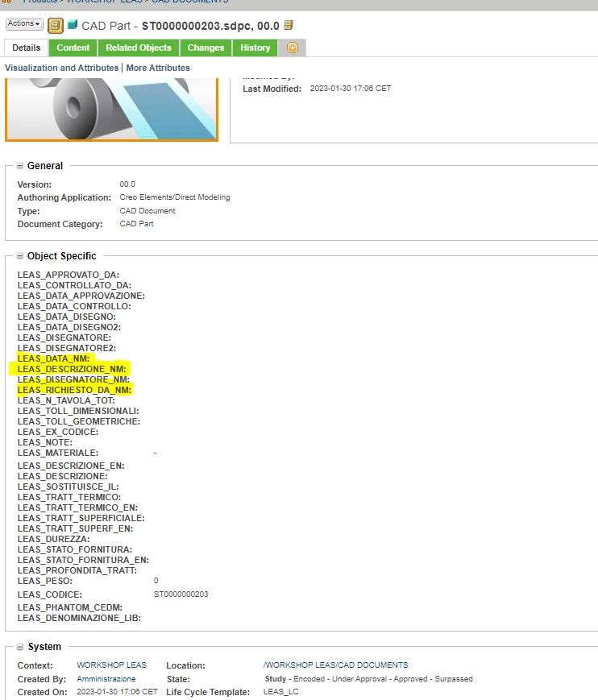Click the CAD part thumbnail preview
The height and width of the screenshot is (700, 598).
pyautogui.click(x=112, y=109)
